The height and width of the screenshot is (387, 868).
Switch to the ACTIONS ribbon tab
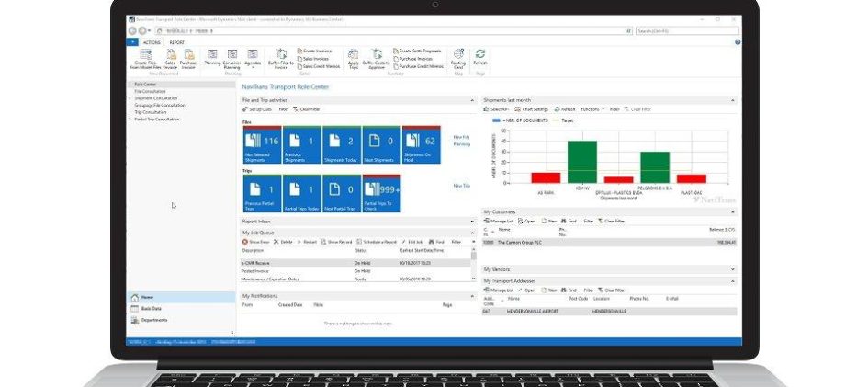(x=152, y=42)
